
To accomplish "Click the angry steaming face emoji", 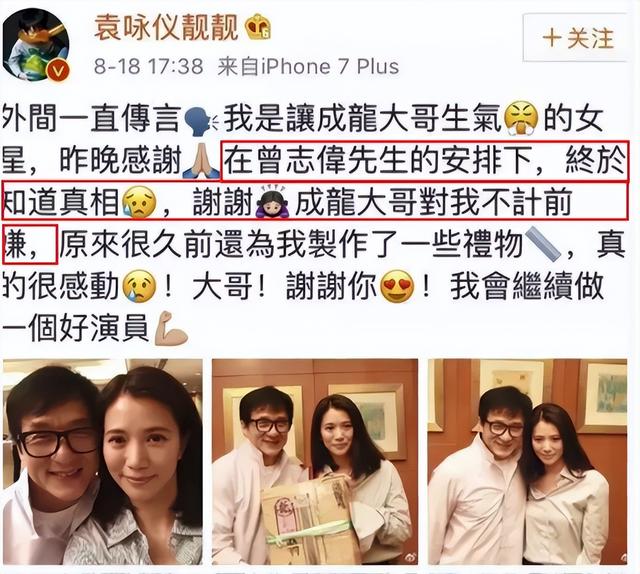I will (x=521, y=119).
